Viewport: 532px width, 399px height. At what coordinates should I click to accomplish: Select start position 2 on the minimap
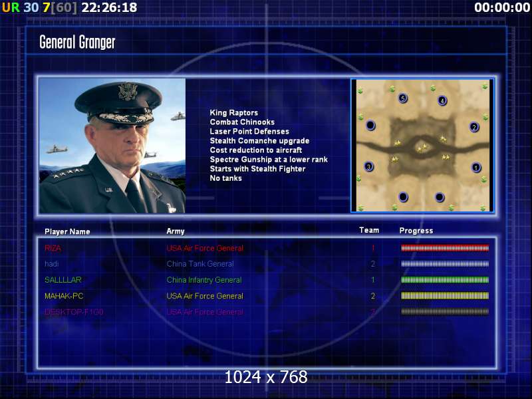pos(474,127)
